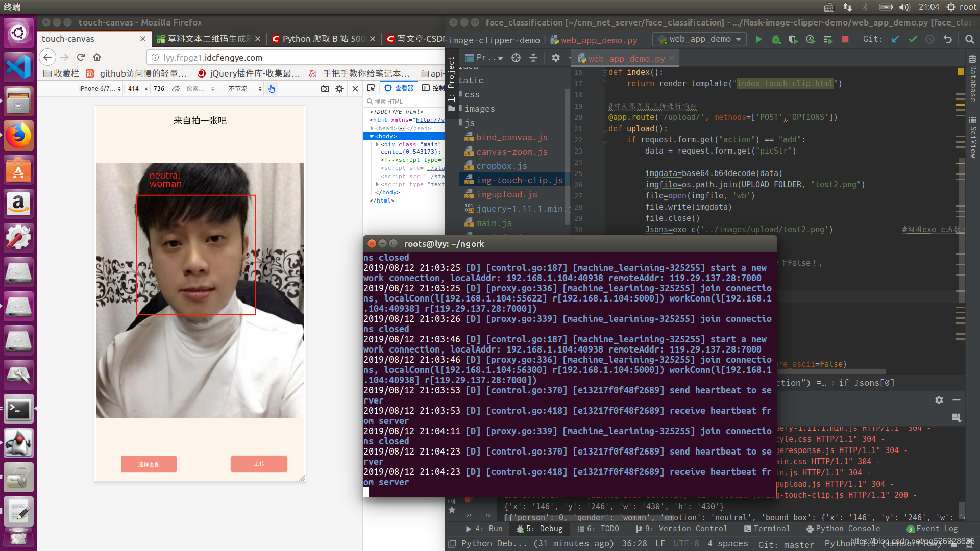
Task: Start debugging with the bug icon
Action: point(776,39)
